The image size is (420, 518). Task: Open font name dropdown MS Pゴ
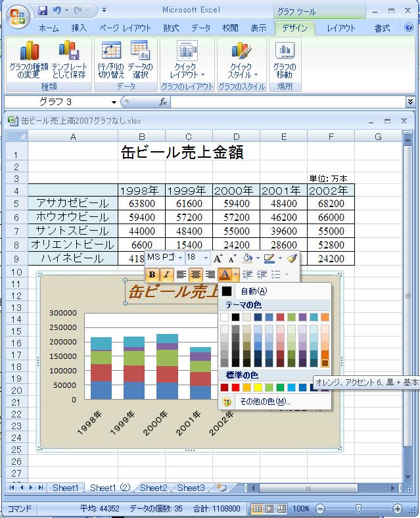[180, 258]
